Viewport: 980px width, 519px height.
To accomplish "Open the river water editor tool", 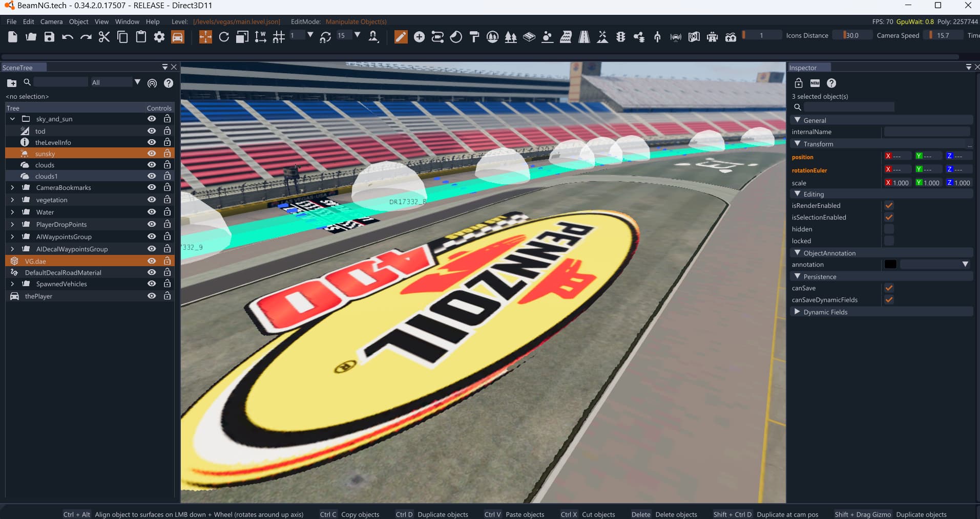I will [566, 37].
